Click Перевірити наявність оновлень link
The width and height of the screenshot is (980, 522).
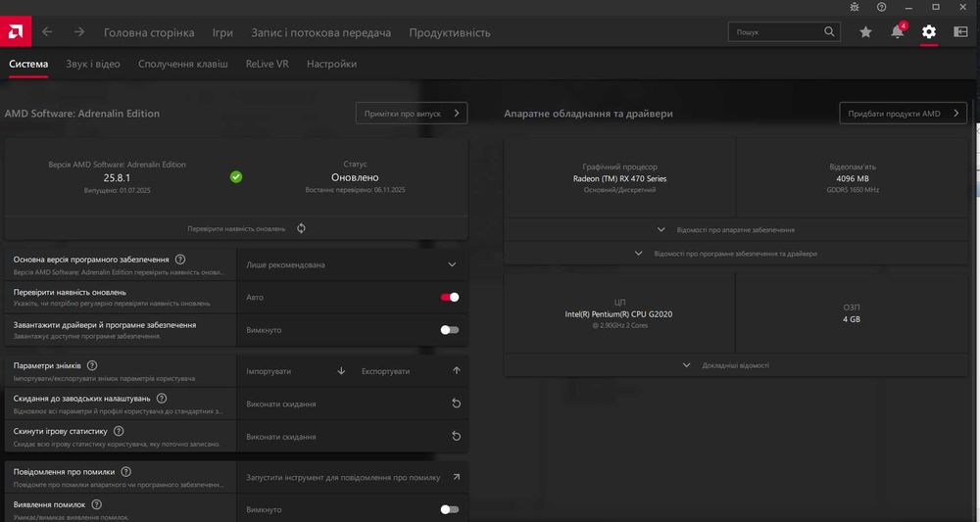pos(236,229)
